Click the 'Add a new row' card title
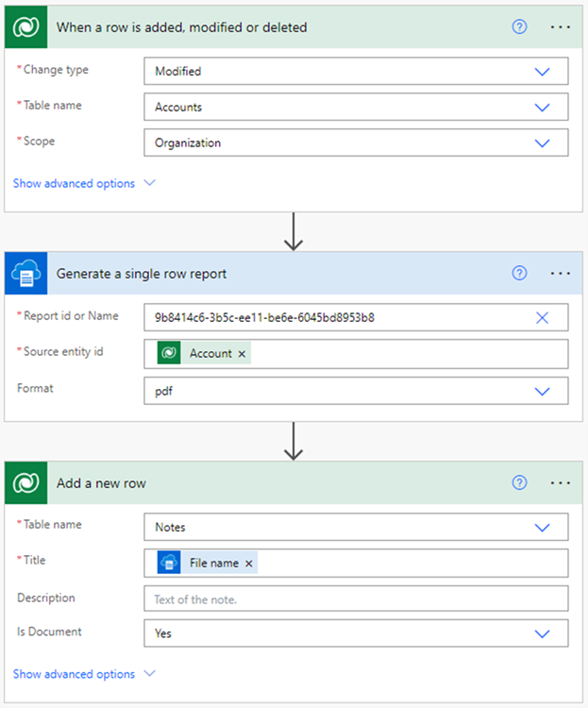This screenshot has width=588, height=708. (101, 483)
